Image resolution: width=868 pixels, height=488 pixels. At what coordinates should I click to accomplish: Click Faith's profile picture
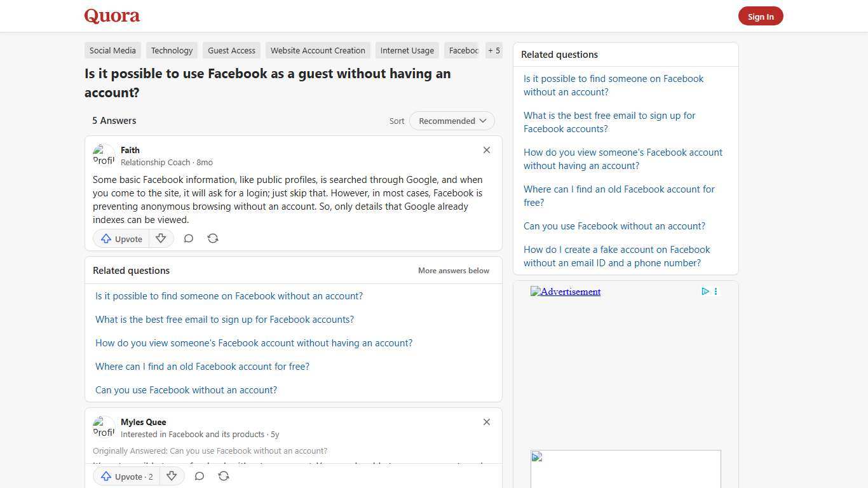coord(104,154)
